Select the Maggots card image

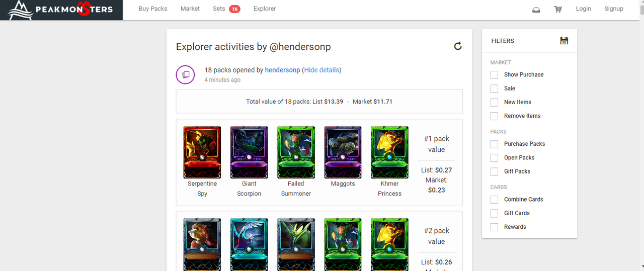[343, 152]
